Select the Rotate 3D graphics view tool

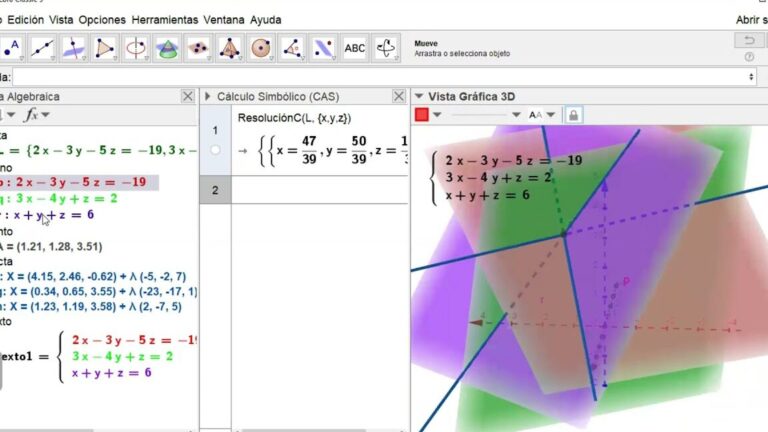pos(386,48)
